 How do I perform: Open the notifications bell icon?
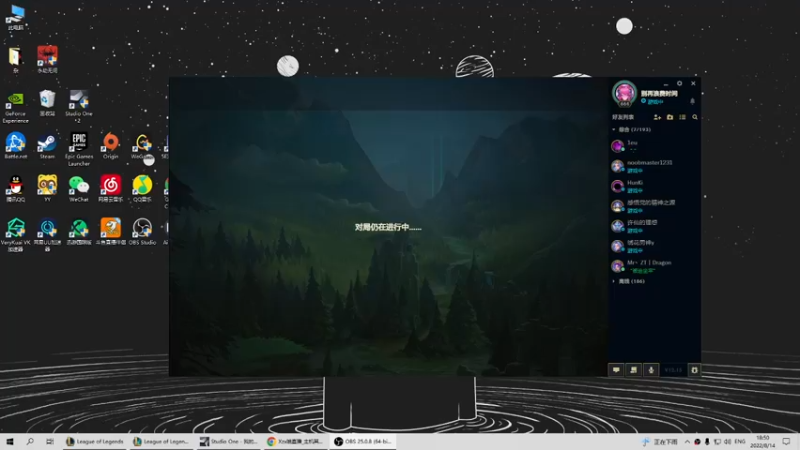coord(692,101)
